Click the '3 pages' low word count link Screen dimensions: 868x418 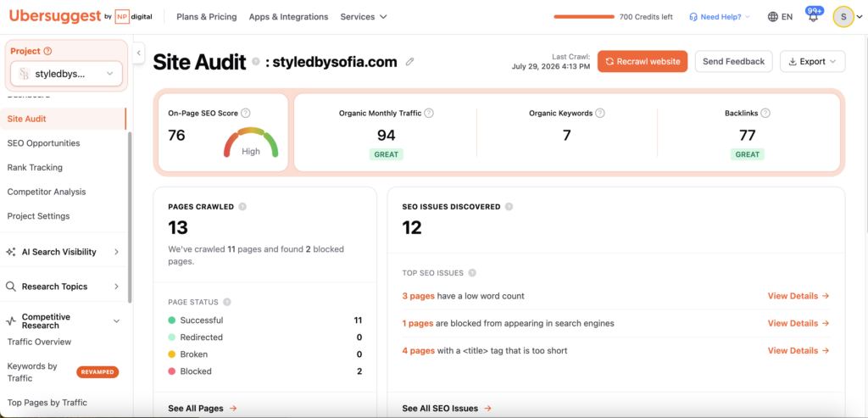419,296
